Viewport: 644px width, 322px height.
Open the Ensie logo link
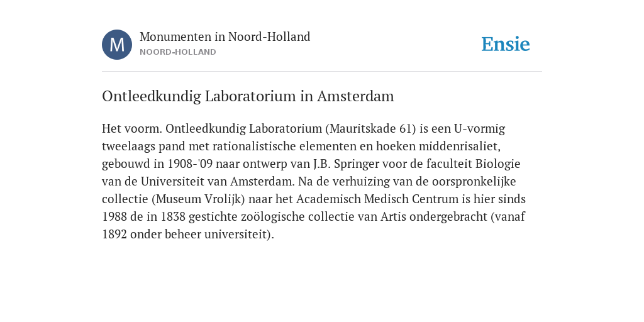pyautogui.click(x=506, y=44)
